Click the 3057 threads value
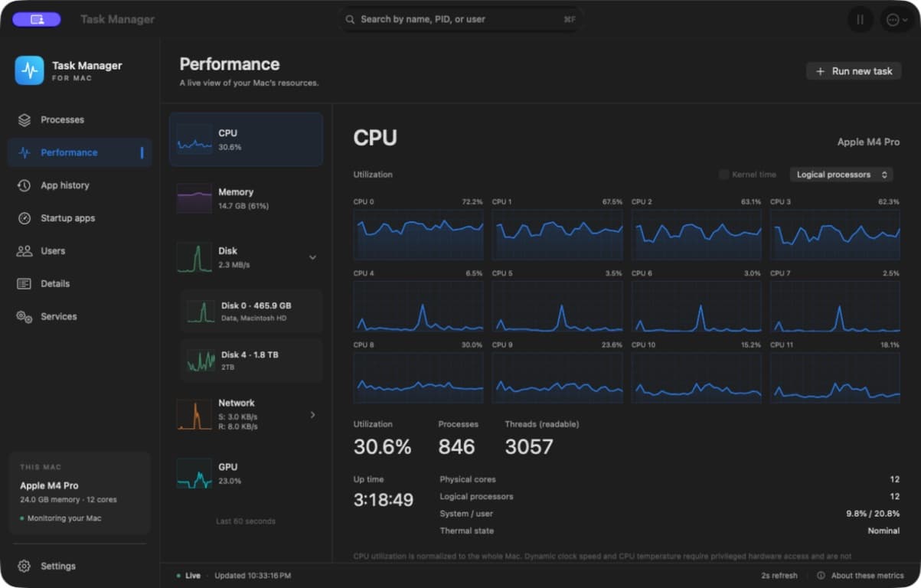The image size is (921, 588). pyautogui.click(x=529, y=447)
